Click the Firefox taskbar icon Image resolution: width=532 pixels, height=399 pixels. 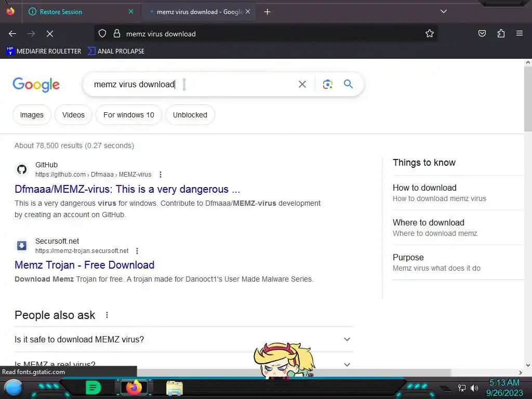tap(134, 388)
